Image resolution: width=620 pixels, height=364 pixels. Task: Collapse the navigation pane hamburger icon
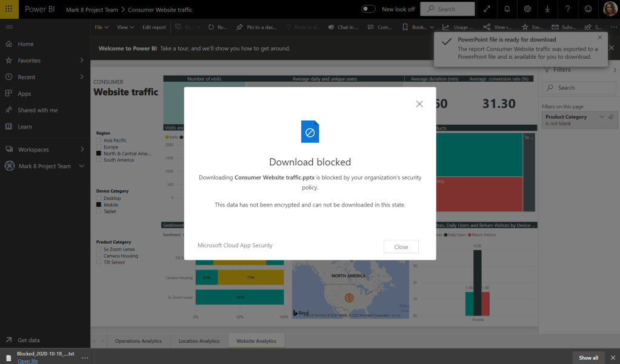[8, 27]
